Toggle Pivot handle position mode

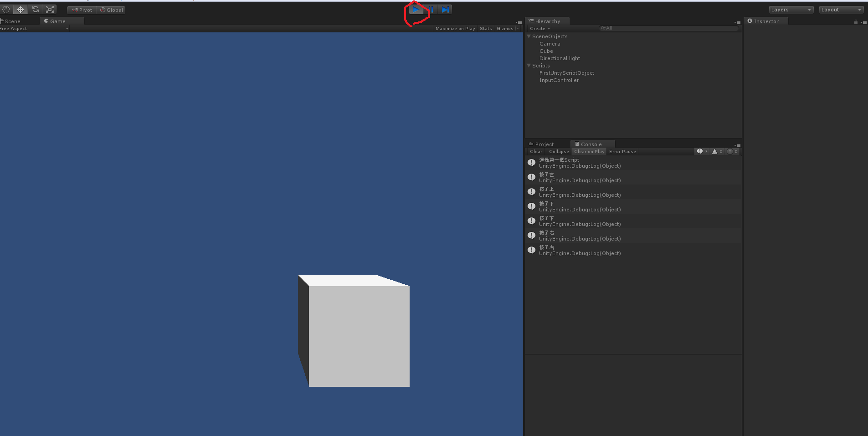pos(81,10)
